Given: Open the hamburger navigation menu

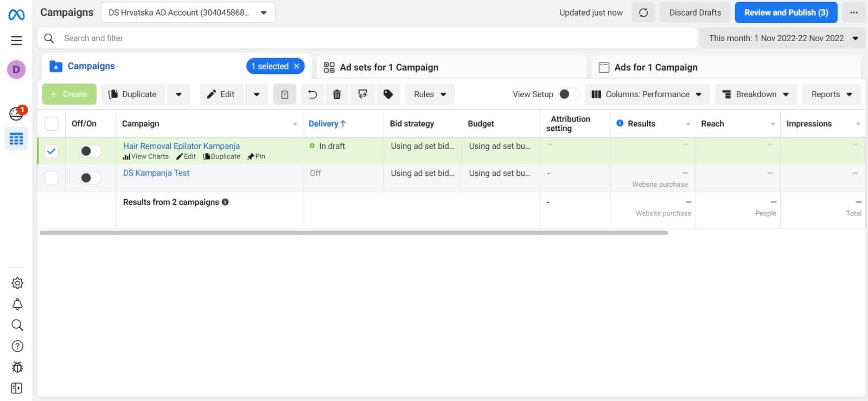Looking at the screenshot, I should [16, 41].
